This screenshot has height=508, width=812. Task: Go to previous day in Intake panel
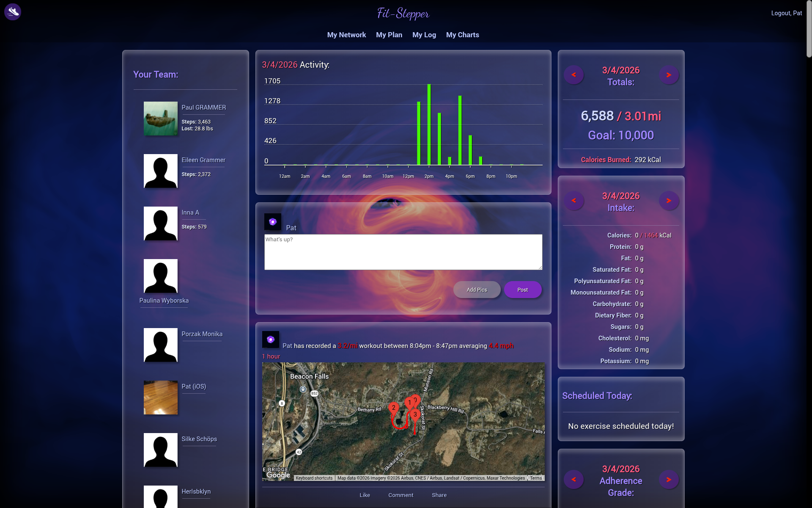point(573,201)
